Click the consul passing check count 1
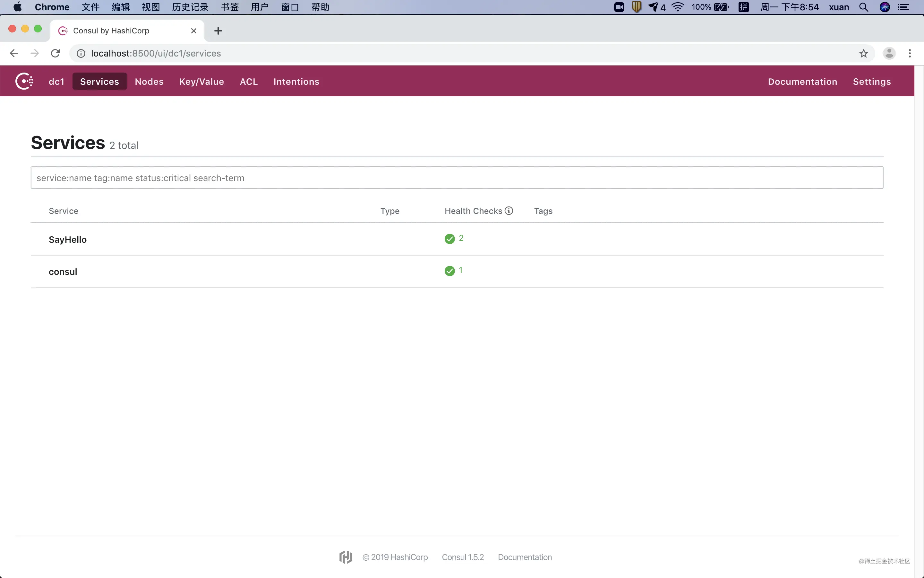The height and width of the screenshot is (578, 924). tap(461, 270)
